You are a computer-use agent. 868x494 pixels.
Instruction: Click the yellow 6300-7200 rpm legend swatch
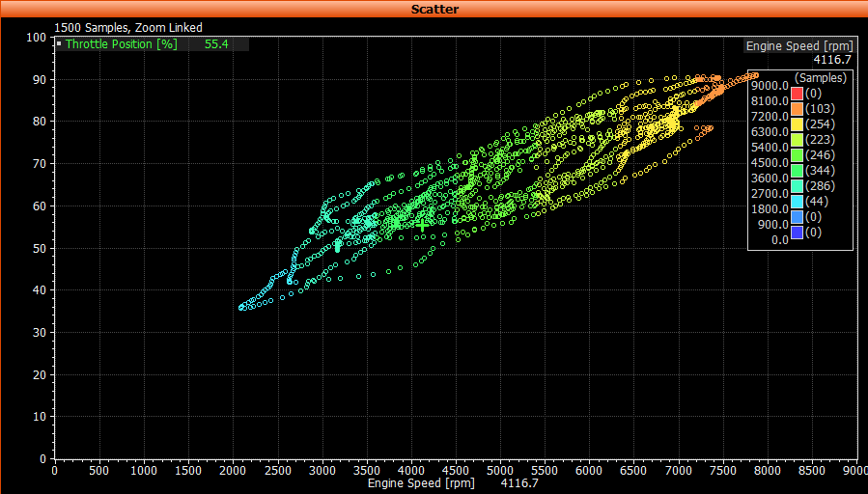(798, 124)
